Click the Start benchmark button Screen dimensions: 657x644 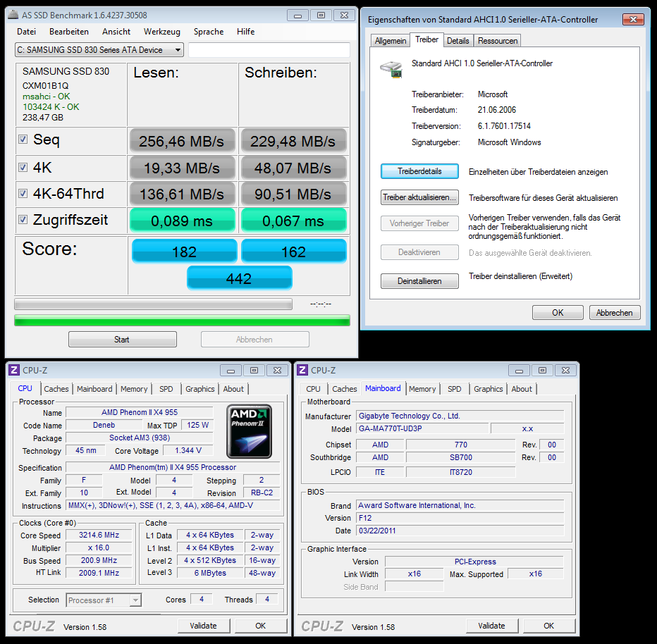pyautogui.click(x=123, y=340)
